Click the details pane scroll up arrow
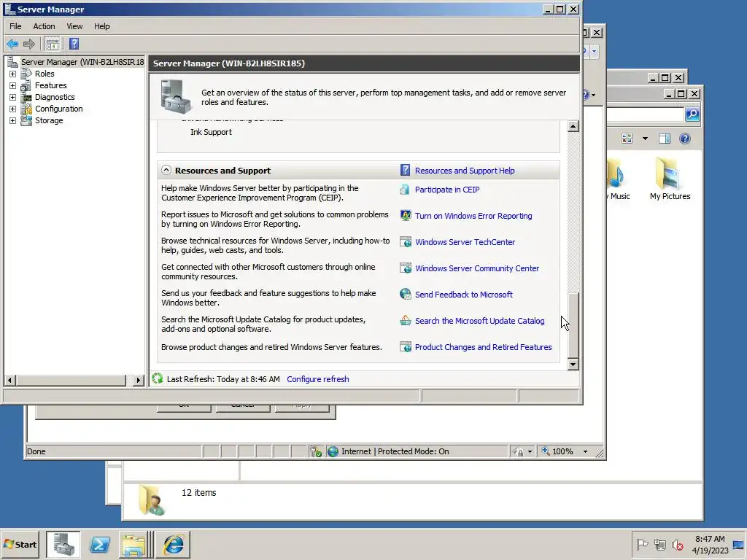 click(573, 126)
